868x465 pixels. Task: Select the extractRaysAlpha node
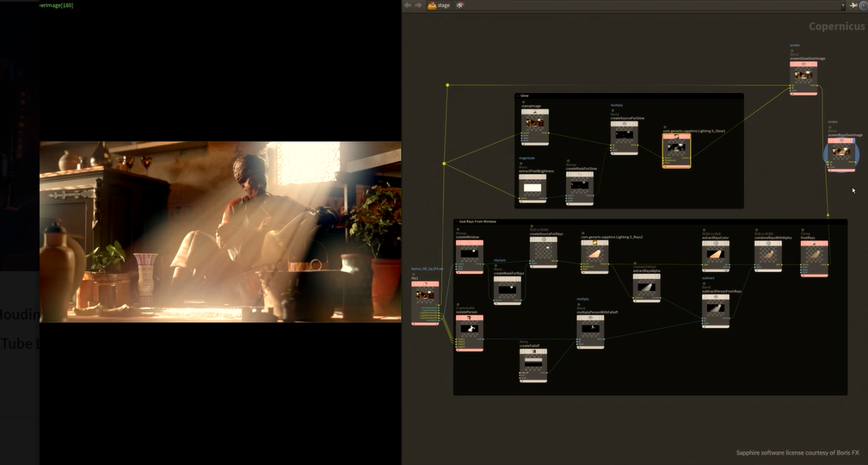(647, 288)
